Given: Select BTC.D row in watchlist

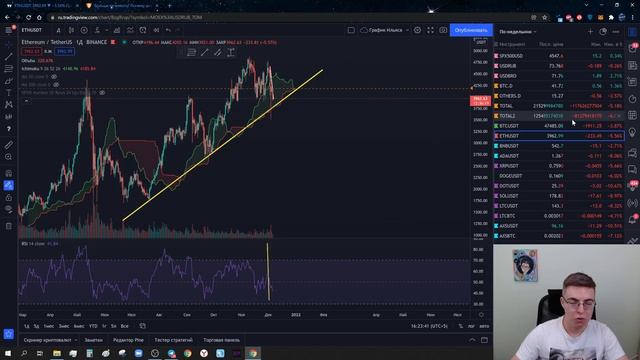Looking at the screenshot, I should (559, 86).
